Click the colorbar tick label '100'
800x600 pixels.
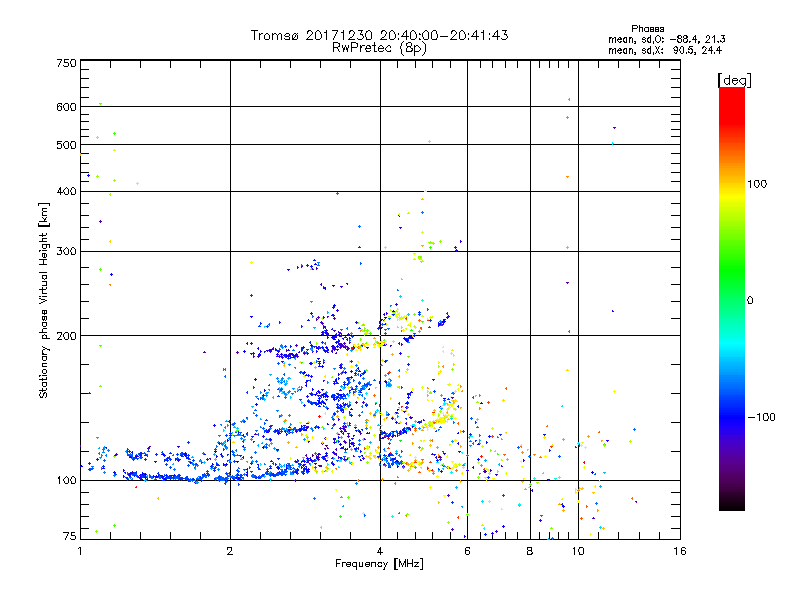pos(757,184)
